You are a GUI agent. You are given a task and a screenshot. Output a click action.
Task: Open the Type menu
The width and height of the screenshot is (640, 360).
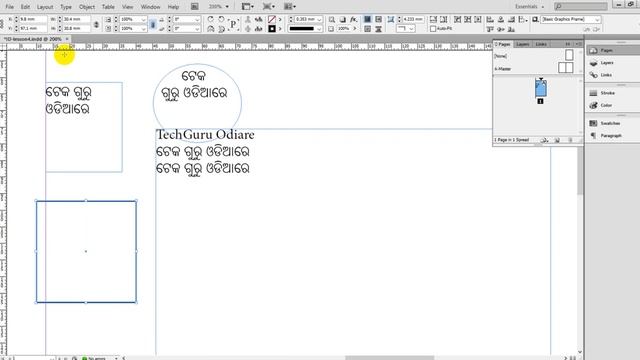(x=66, y=7)
